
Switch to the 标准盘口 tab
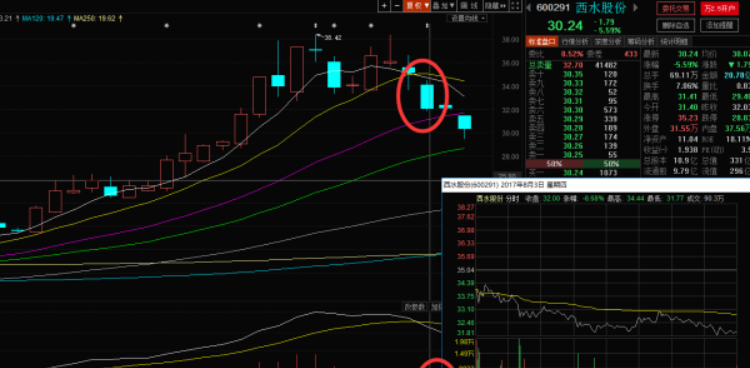(x=542, y=42)
